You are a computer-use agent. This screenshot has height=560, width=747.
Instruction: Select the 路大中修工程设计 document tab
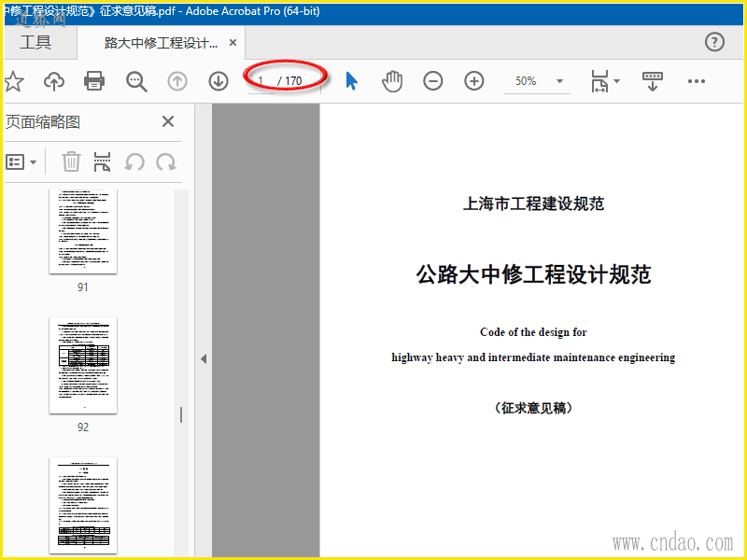tap(161, 43)
